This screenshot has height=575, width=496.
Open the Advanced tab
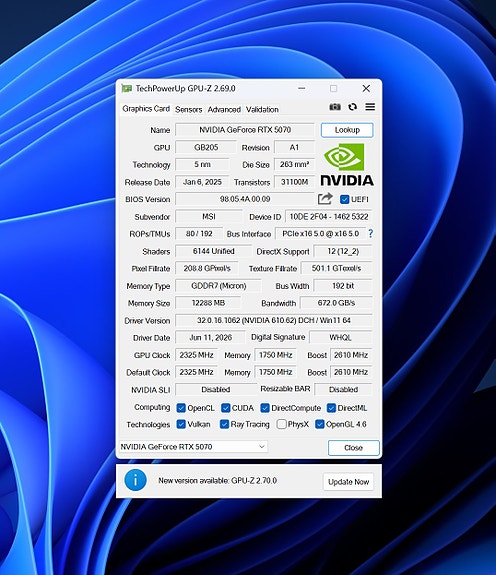tap(224, 109)
